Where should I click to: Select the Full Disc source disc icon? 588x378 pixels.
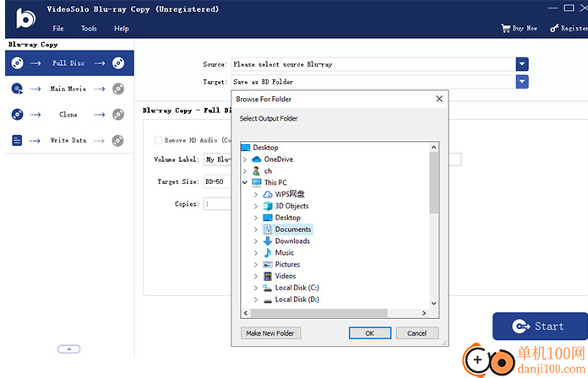pos(17,63)
